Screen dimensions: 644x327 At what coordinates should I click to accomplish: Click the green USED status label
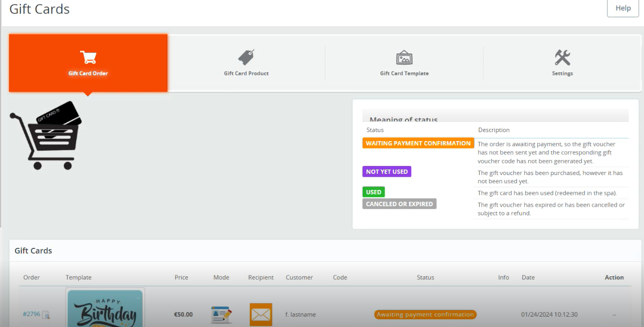coord(373,192)
